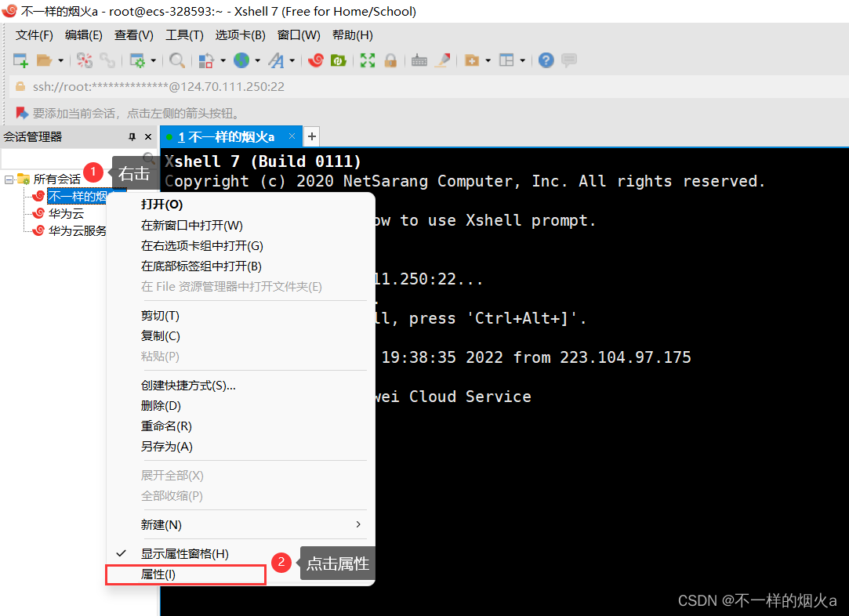
Task: Expand the 新建(N) submenu
Action: pos(241,524)
